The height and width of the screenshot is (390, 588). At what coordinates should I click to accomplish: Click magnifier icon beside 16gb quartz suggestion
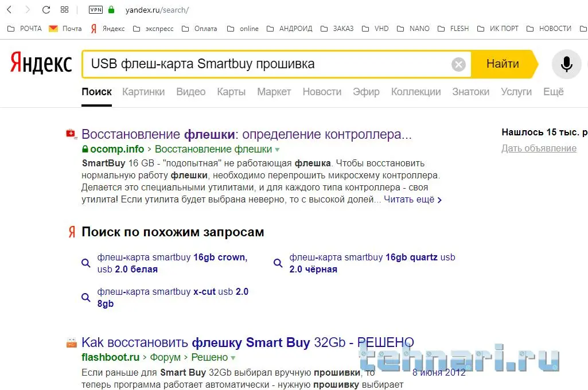click(x=278, y=263)
